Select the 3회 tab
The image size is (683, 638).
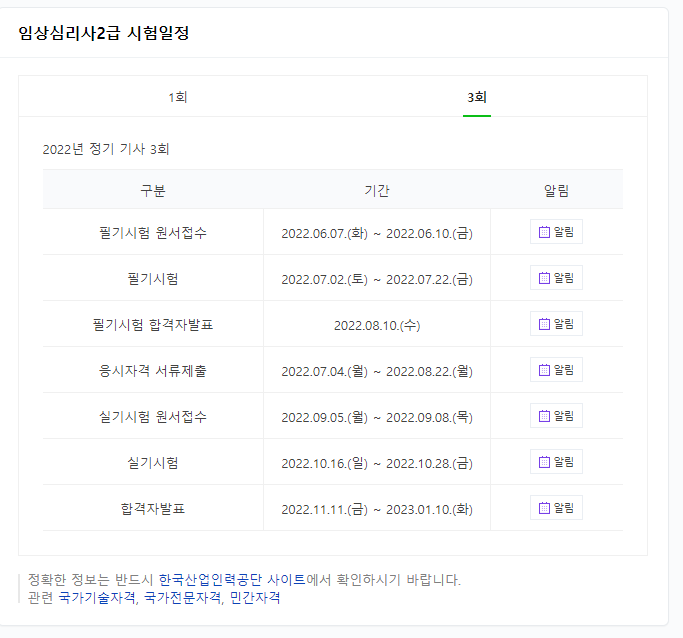click(477, 97)
